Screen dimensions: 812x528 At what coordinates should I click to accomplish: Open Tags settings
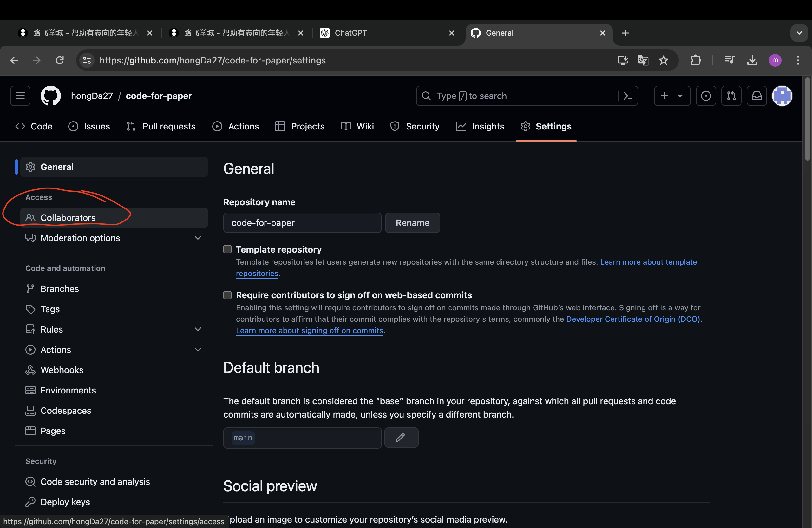click(x=114, y=309)
